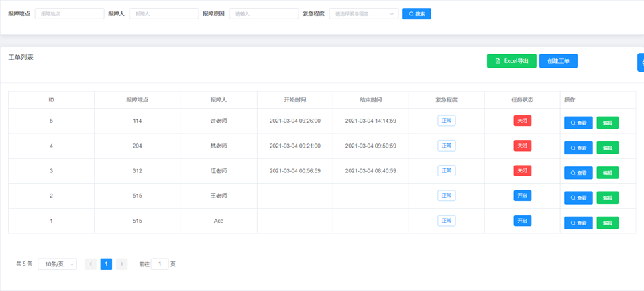View the work order for 王老师
The width and height of the screenshot is (644, 291).
(x=578, y=198)
